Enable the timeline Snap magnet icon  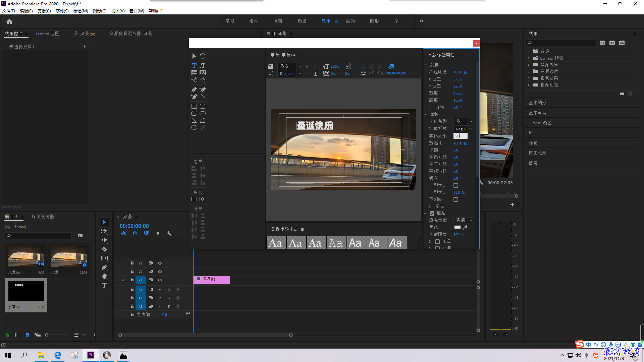[135, 233]
